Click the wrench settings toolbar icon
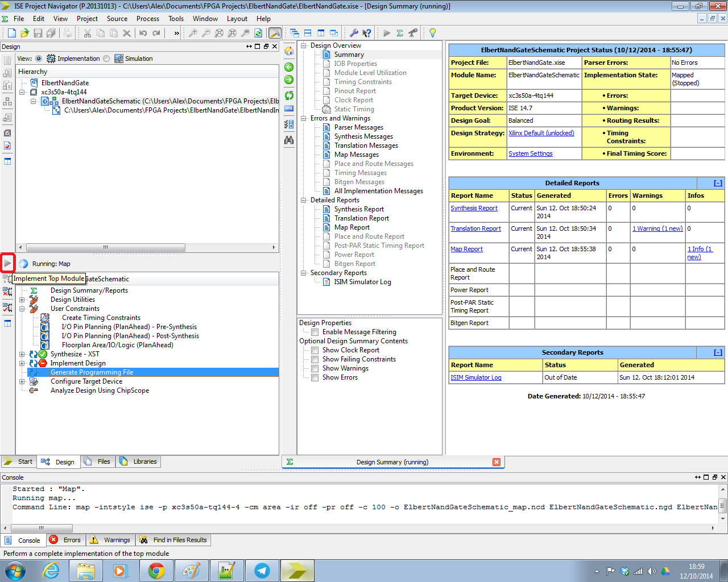The width and height of the screenshot is (728, 582). tap(354, 33)
